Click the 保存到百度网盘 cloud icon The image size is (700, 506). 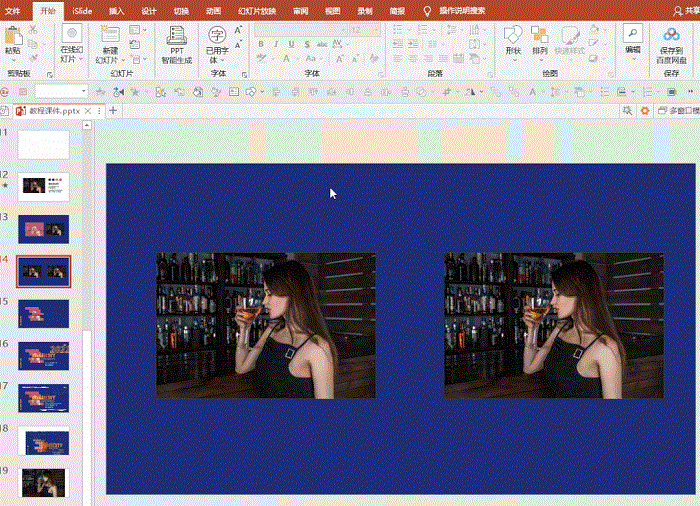[x=671, y=34]
